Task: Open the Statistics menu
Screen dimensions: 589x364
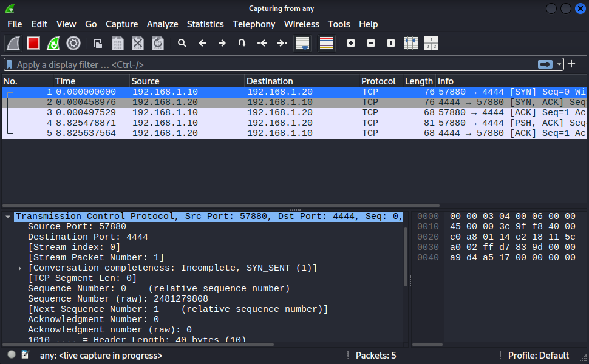Action: click(x=205, y=24)
